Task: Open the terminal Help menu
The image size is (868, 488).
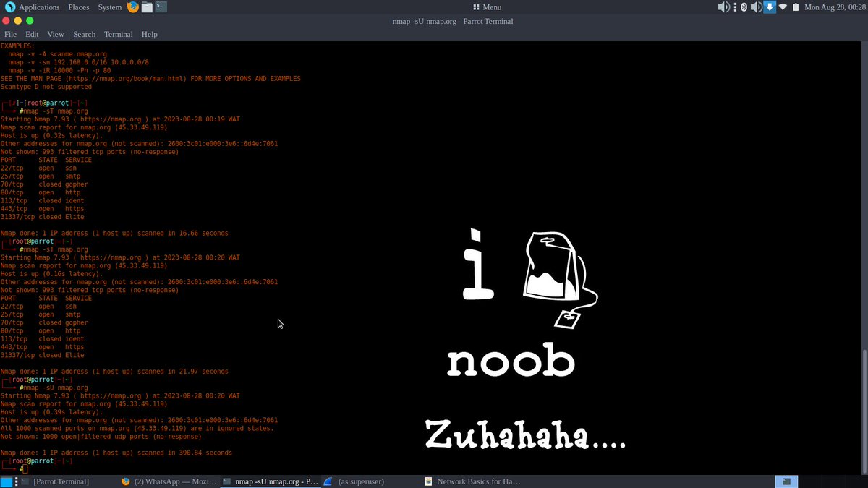Action: point(149,34)
